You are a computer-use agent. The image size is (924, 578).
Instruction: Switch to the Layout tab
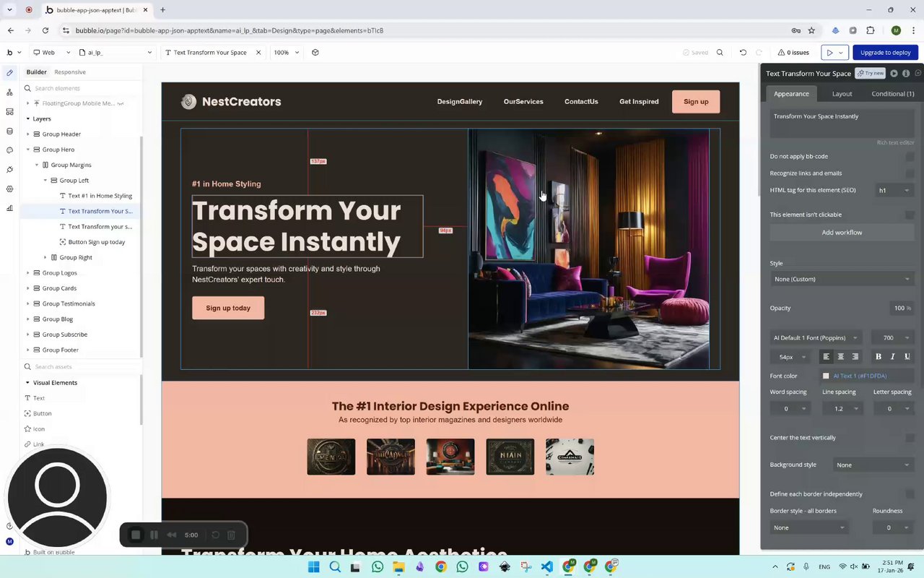click(x=842, y=94)
